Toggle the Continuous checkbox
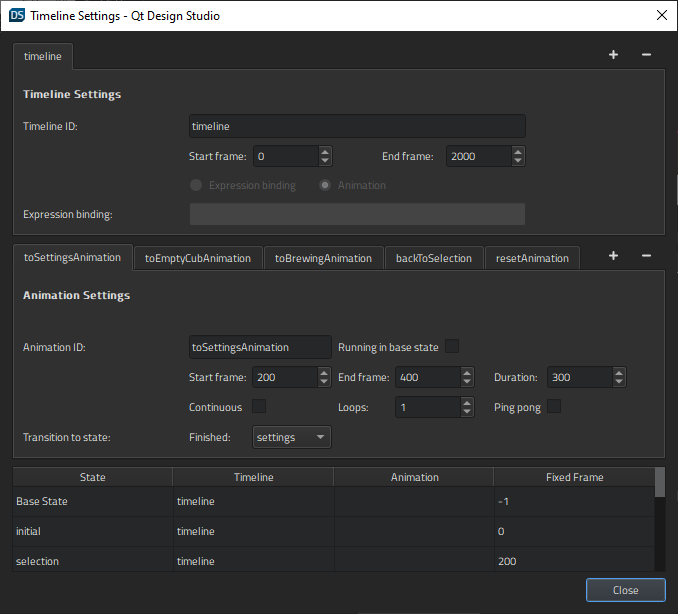The image size is (678, 614). click(x=259, y=407)
